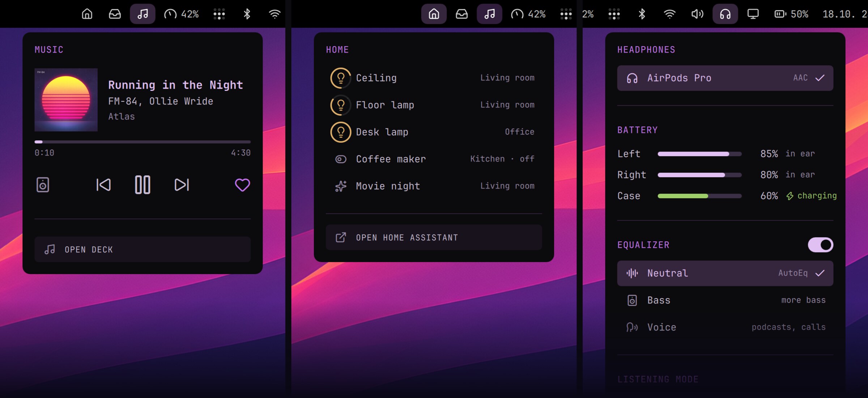Click the Atlas album name
868x398 pixels.
122,117
